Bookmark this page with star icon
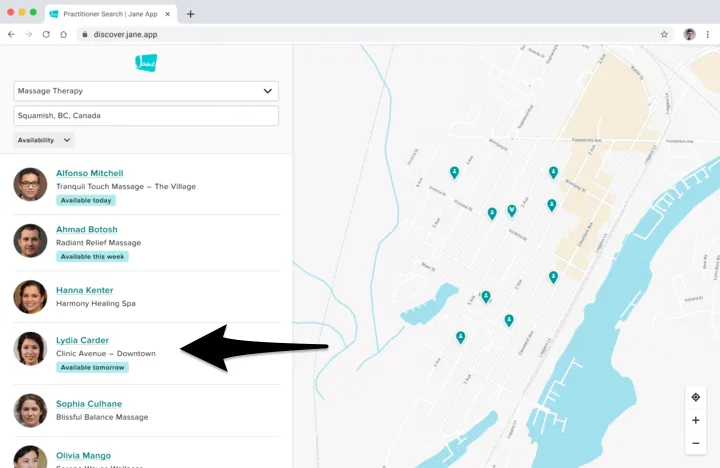 (x=664, y=34)
